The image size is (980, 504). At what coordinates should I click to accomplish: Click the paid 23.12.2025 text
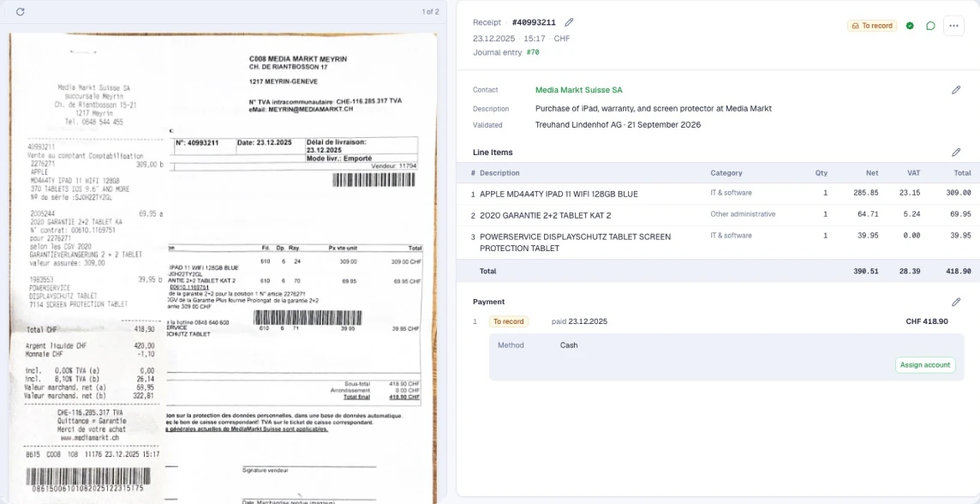(579, 321)
